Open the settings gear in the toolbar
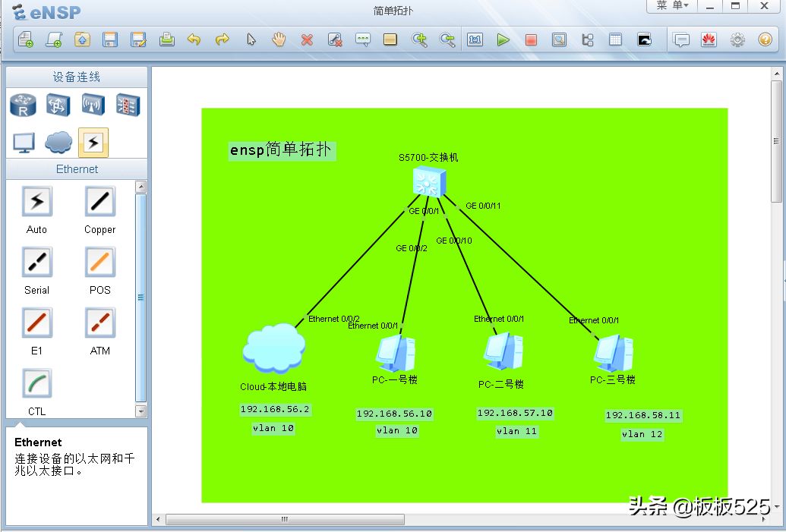This screenshot has width=786, height=532. 737,39
